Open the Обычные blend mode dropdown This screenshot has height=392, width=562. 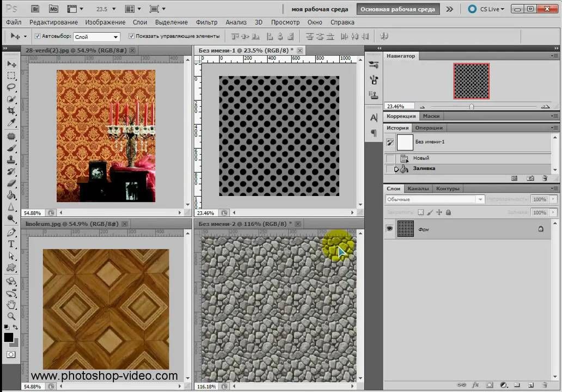tap(434, 199)
